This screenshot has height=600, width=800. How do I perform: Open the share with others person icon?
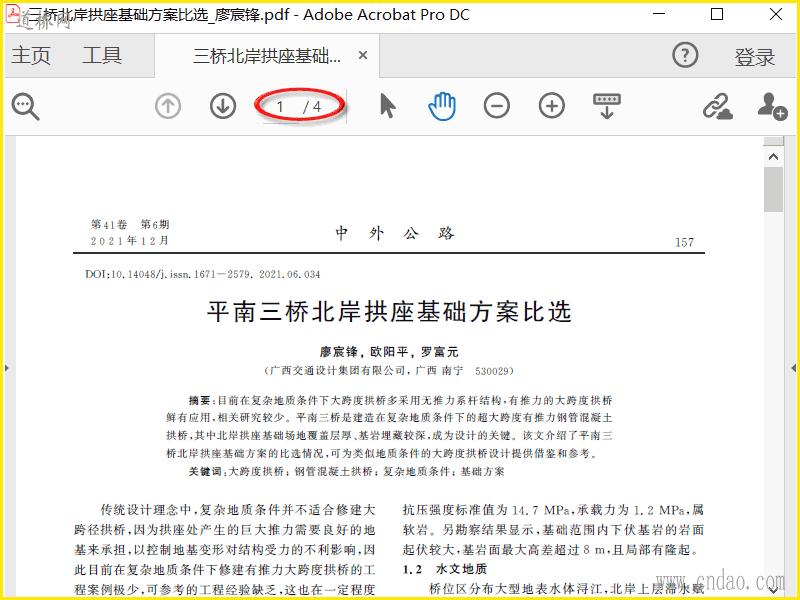point(772,106)
